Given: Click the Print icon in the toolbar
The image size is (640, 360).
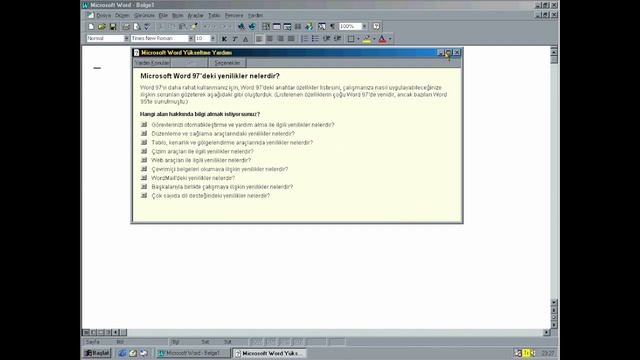Looking at the screenshot, I should point(126,27).
